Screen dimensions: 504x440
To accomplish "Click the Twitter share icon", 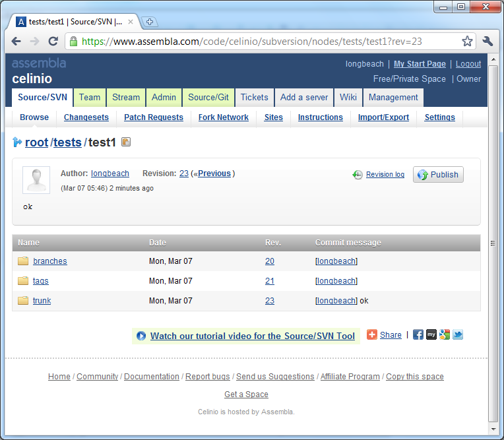I will point(458,334).
